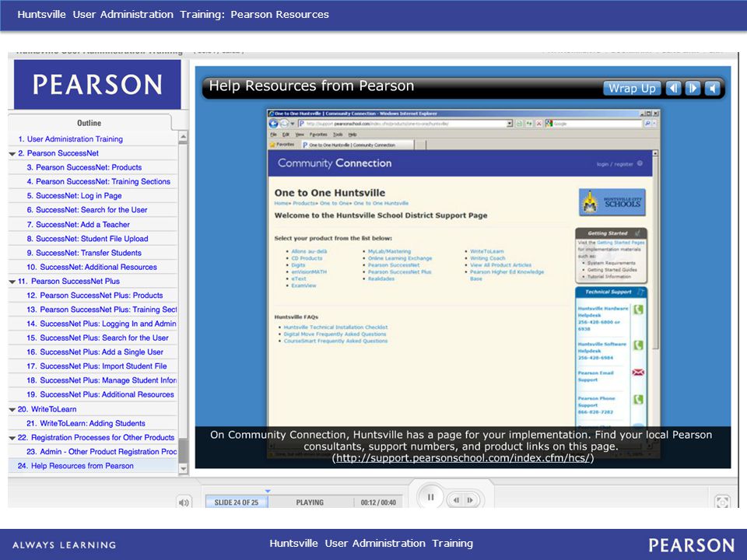Open 10. SuccessNet: Additional Resources

tap(92, 267)
